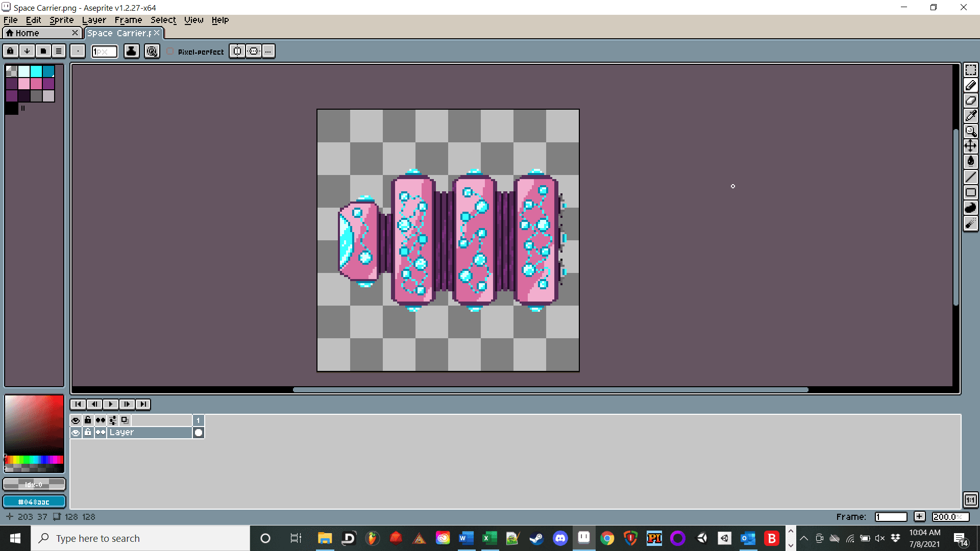Select the Zoom magnifier tool
This screenshot has height=551, width=980.
[x=970, y=131]
